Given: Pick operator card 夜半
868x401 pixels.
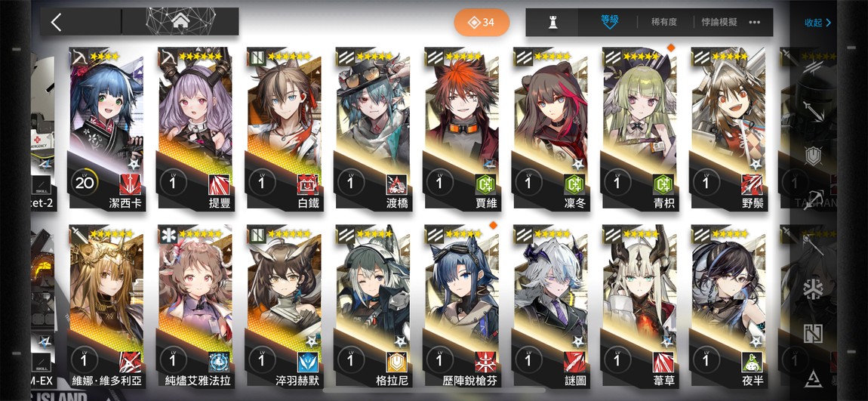Looking at the screenshot, I should tap(728, 307).
